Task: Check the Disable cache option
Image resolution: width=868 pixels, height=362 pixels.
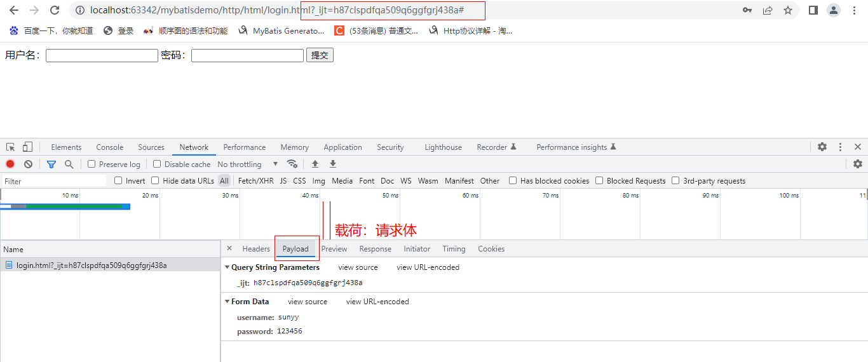Action: (x=158, y=164)
